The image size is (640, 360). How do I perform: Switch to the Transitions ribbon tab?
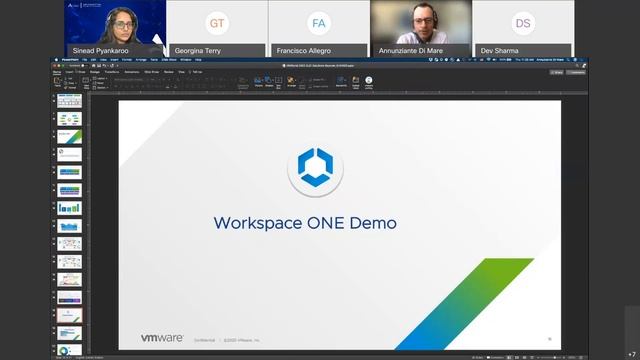click(x=112, y=72)
